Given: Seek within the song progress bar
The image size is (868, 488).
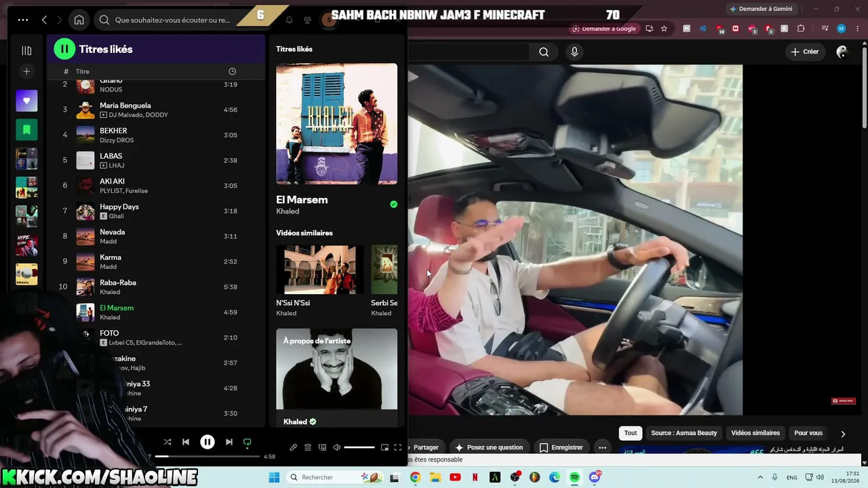Looking at the screenshot, I should (207, 457).
